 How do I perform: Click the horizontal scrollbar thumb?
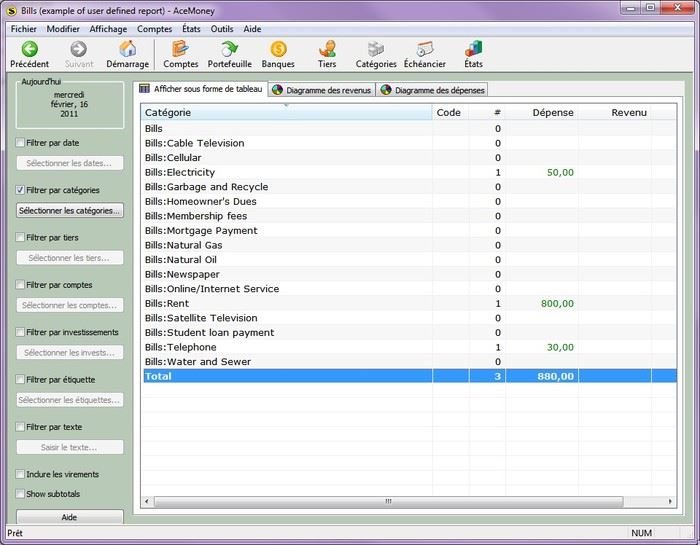pyautogui.click(x=388, y=501)
